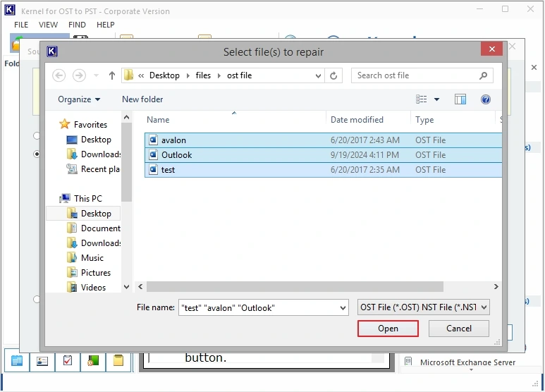Open the FILE menu in Kernel window
The width and height of the screenshot is (545, 392).
21,25
